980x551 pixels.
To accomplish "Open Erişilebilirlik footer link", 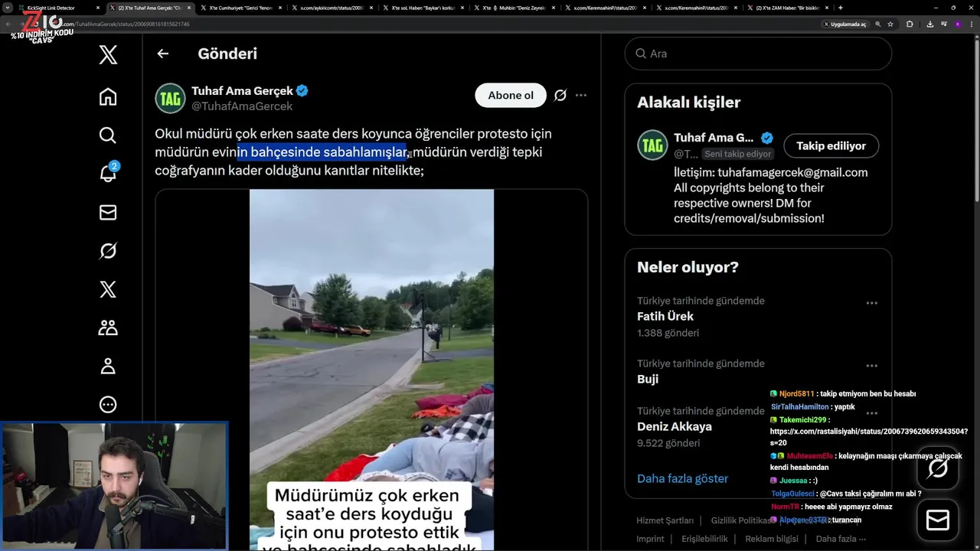I will tap(704, 539).
